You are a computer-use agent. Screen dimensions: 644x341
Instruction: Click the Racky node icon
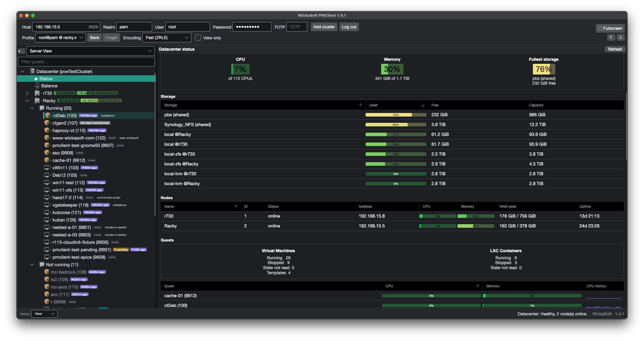click(37, 100)
